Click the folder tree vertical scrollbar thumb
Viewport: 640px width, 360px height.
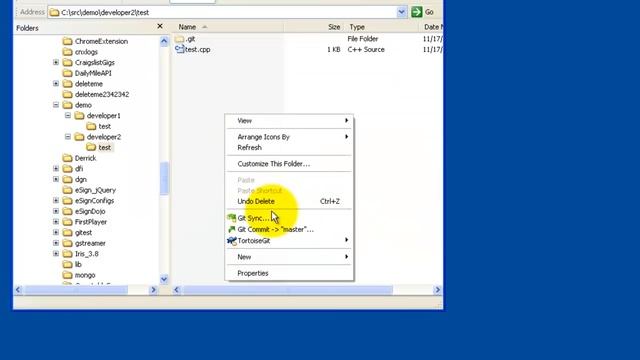pos(164,178)
